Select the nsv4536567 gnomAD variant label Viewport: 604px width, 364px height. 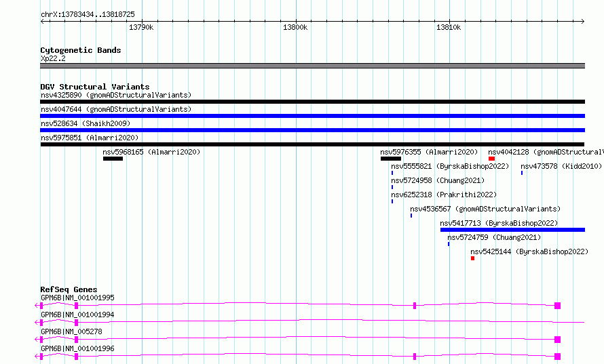coord(485,209)
